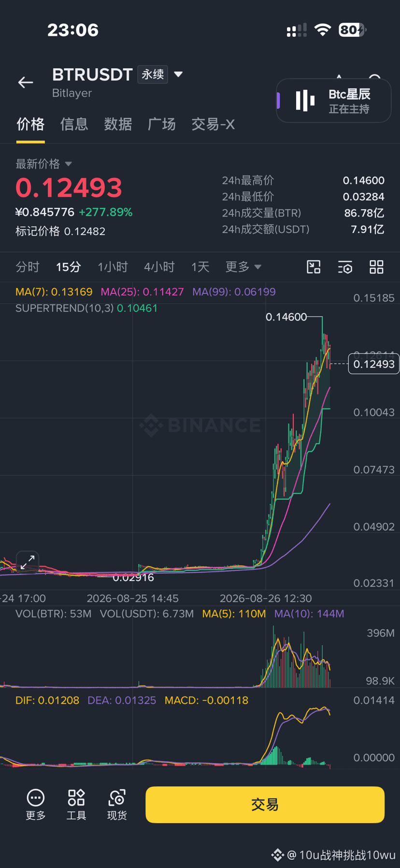Tap the 0.02916 low price marker

click(133, 578)
